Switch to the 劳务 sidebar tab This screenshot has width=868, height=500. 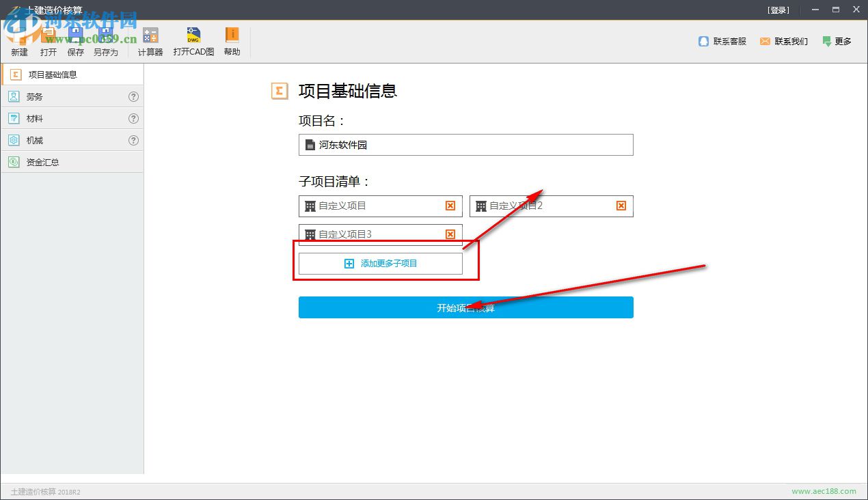72,96
